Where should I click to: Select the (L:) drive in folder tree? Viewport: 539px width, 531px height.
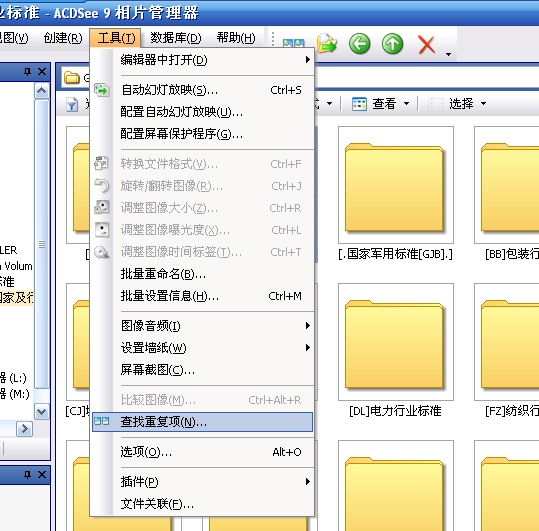pyautogui.click(x=13, y=378)
